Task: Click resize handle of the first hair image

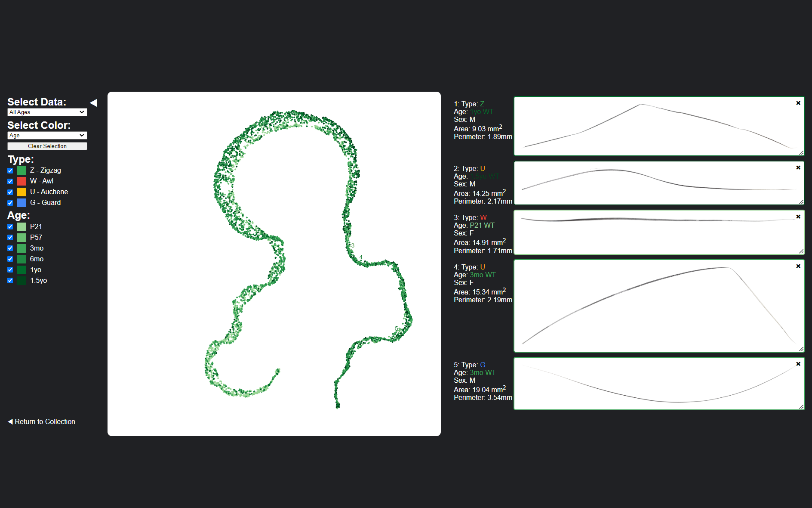Action: click(801, 153)
